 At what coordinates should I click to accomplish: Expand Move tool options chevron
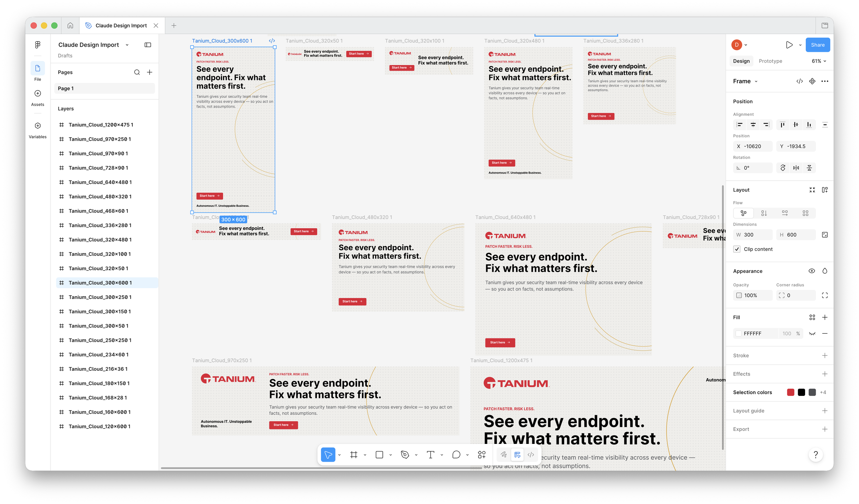pos(339,455)
